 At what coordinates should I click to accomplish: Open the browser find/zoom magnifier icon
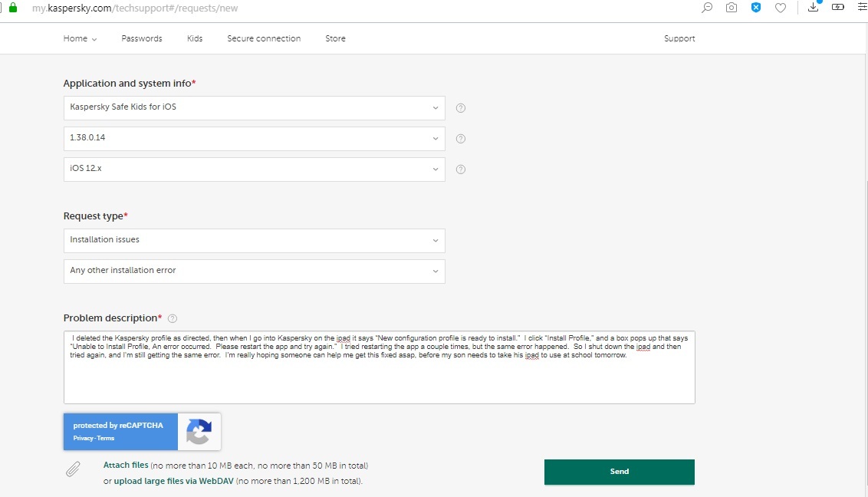(x=707, y=8)
